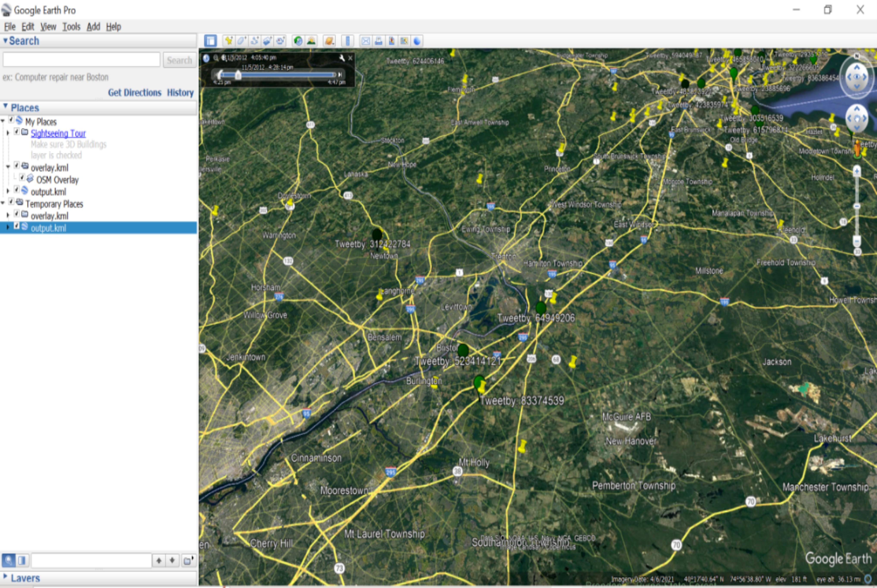Image resolution: width=877 pixels, height=588 pixels.
Task: Click the time slider clock icon
Action: point(206,58)
